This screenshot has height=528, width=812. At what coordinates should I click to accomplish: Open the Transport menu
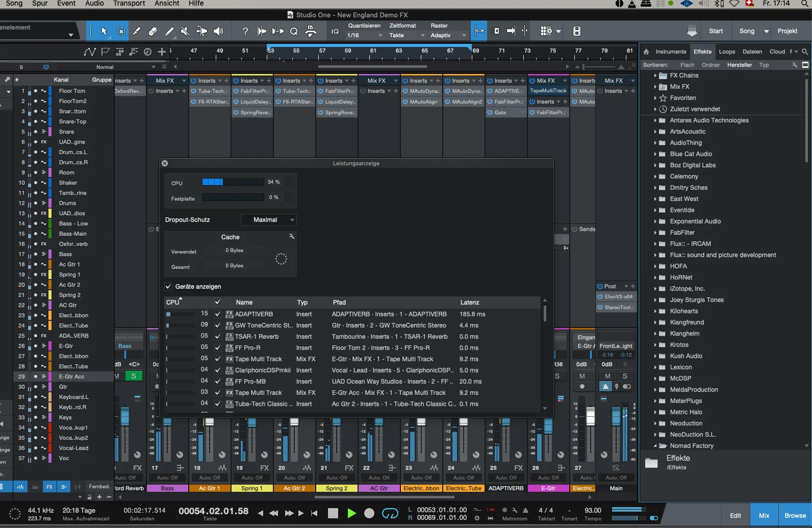tap(129, 4)
